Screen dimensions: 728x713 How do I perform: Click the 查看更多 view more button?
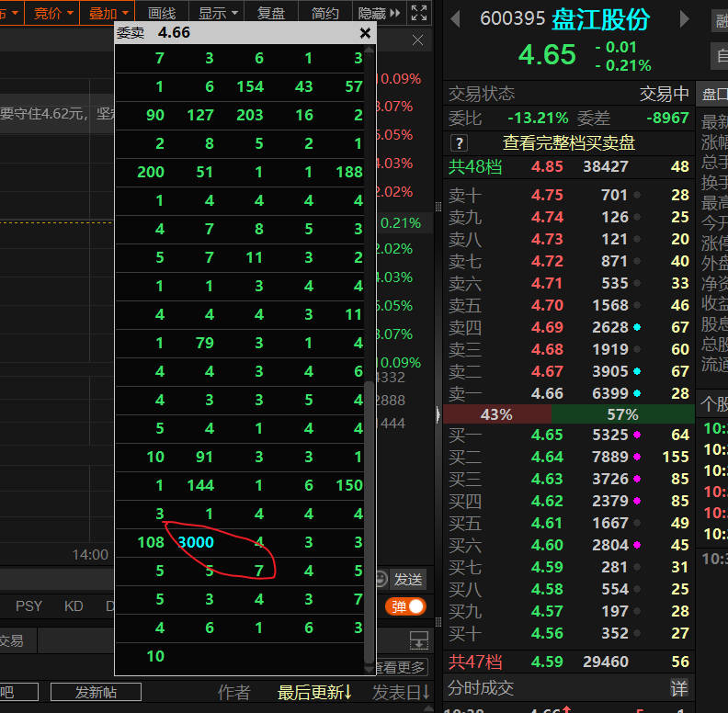point(401,667)
